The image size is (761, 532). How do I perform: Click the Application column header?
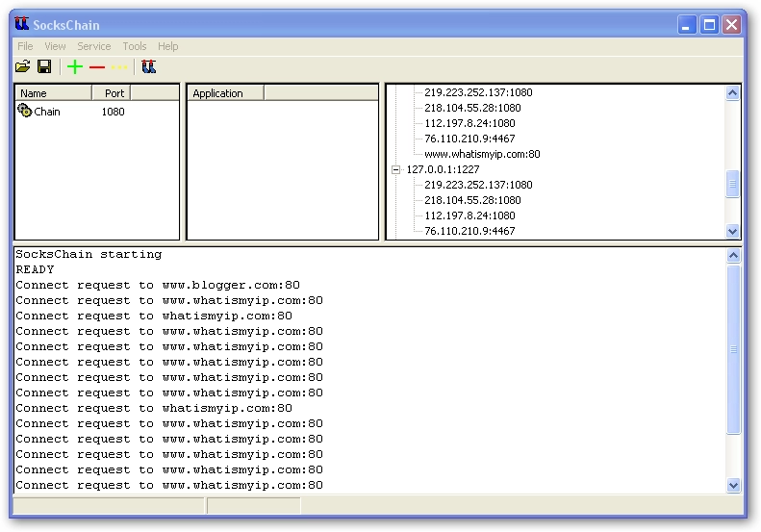coord(224,93)
